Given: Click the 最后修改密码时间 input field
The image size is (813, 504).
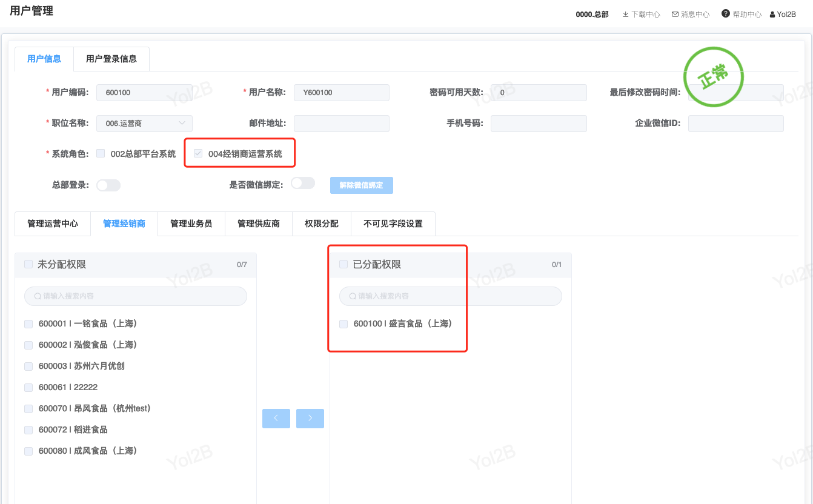Looking at the screenshot, I should [736, 93].
